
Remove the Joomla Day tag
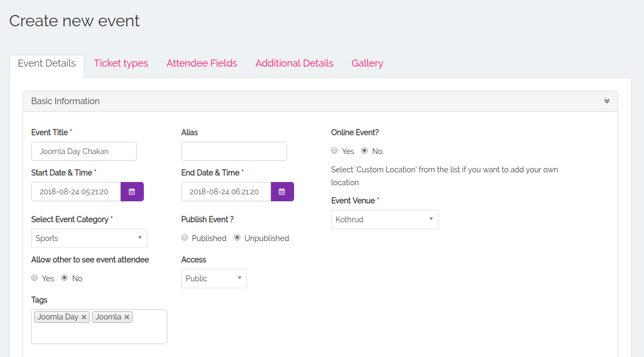click(84, 317)
